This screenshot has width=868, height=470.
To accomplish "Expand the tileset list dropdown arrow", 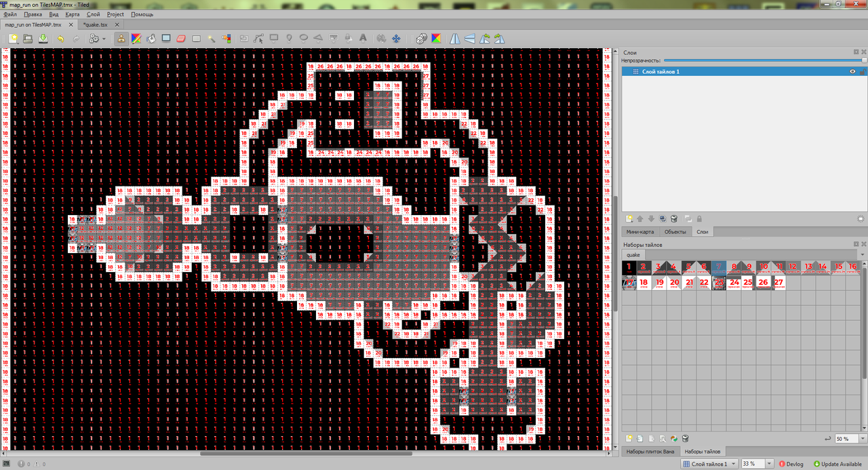I will click(862, 254).
